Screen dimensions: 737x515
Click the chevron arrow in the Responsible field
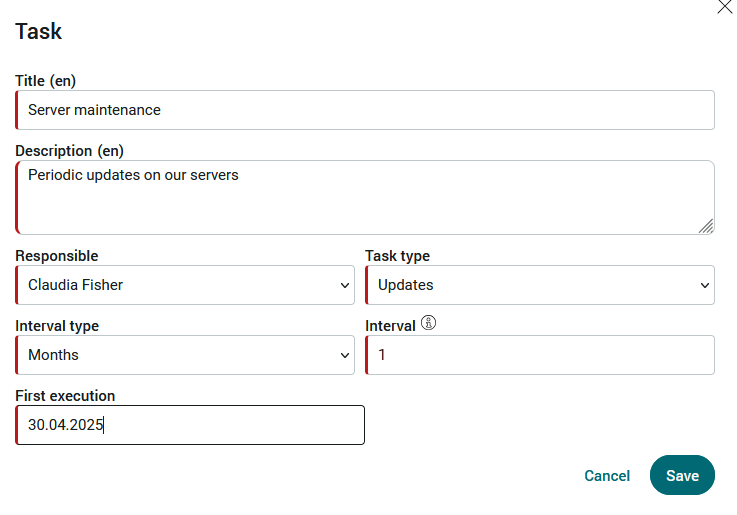345,285
